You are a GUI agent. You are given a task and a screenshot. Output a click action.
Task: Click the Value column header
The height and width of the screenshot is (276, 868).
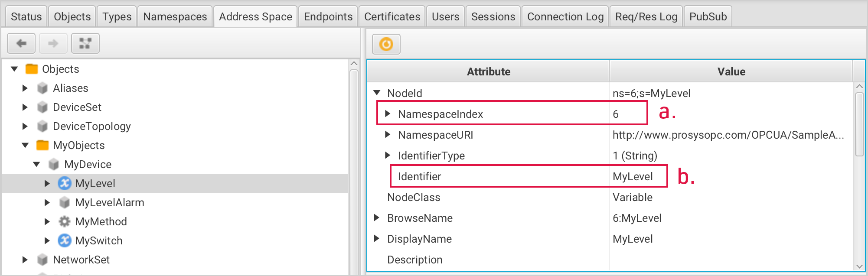[x=731, y=71]
